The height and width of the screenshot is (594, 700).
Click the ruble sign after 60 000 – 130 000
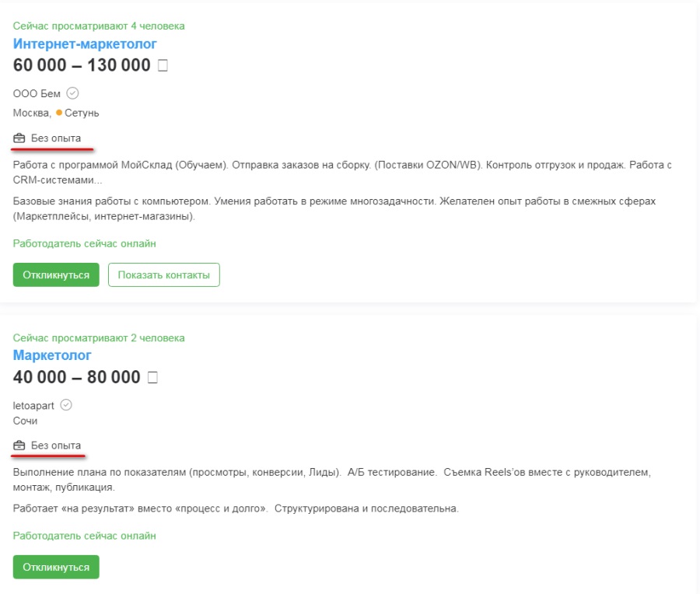point(163,66)
